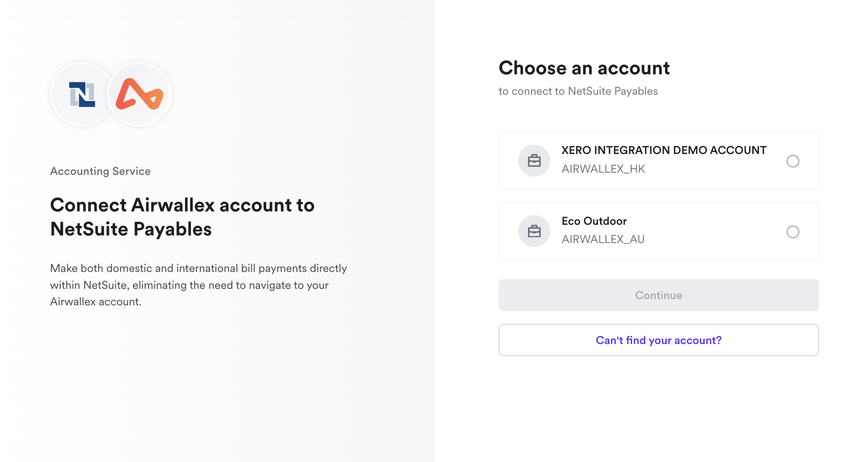Image resolution: width=868 pixels, height=462 pixels.
Task: Open Can't find your account? link
Action: click(x=658, y=340)
